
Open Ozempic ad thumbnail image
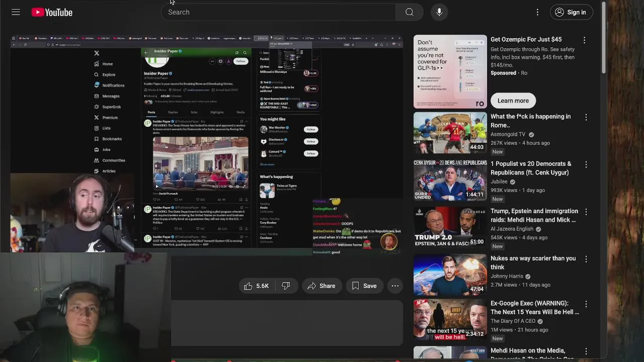(x=450, y=71)
